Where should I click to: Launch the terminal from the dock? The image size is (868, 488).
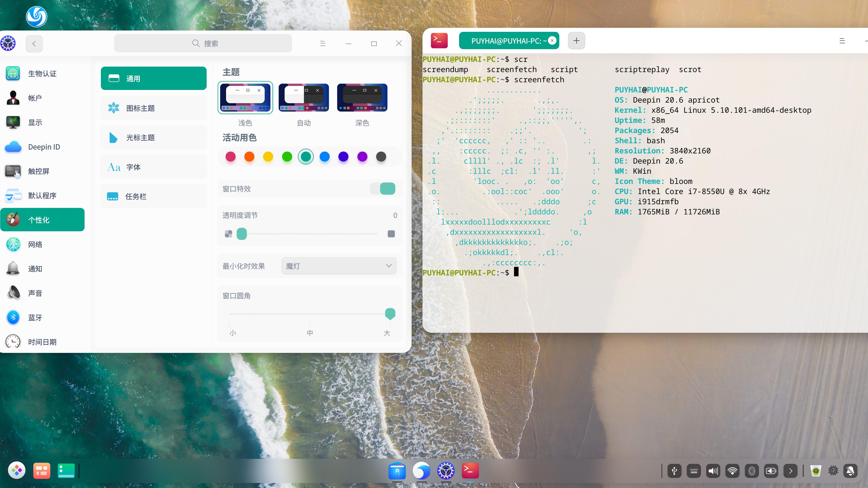coord(470,471)
